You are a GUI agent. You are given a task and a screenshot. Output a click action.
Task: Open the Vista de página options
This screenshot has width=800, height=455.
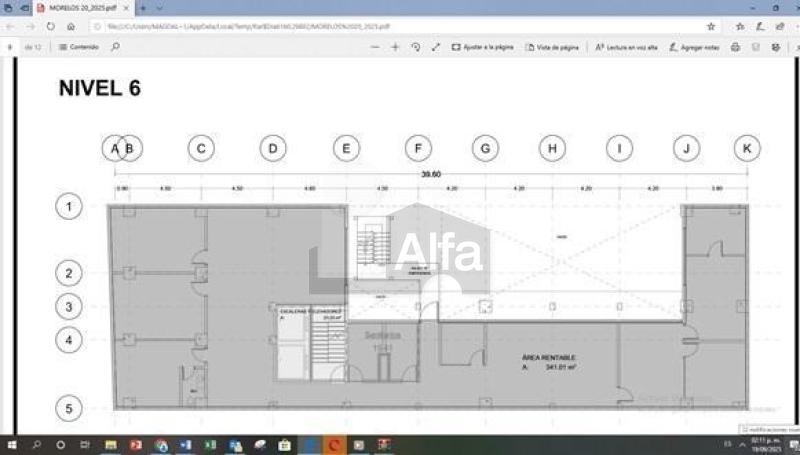[x=553, y=47]
